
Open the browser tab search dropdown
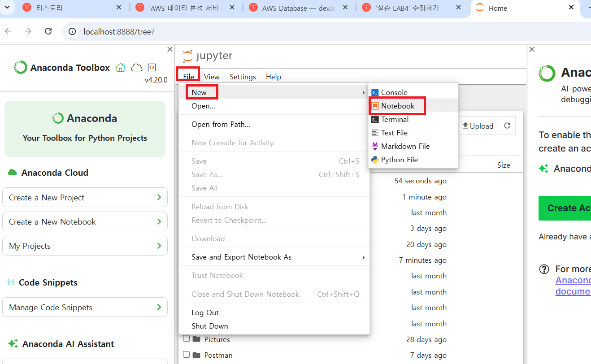pos(6,8)
